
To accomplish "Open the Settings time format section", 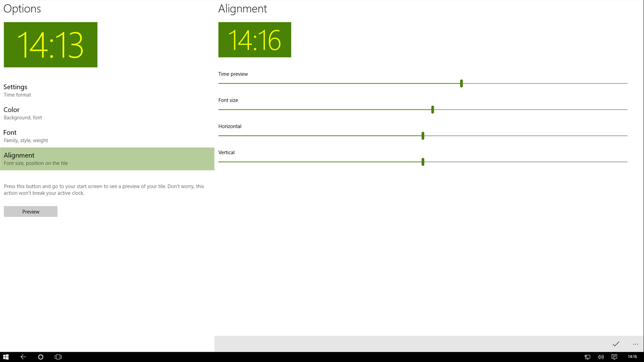I will (x=16, y=90).
